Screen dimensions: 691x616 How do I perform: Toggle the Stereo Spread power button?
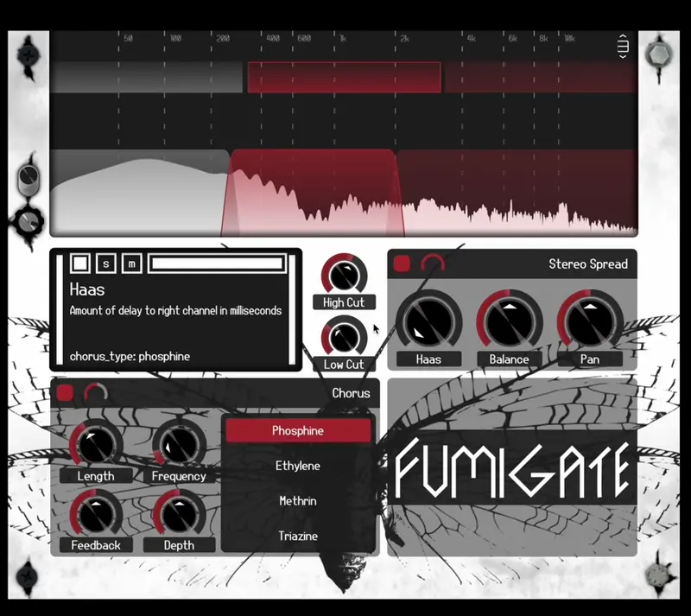(x=403, y=264)
